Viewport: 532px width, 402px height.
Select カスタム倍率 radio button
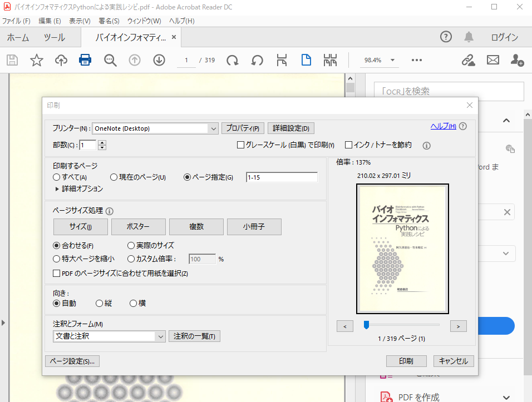(131, 259)
